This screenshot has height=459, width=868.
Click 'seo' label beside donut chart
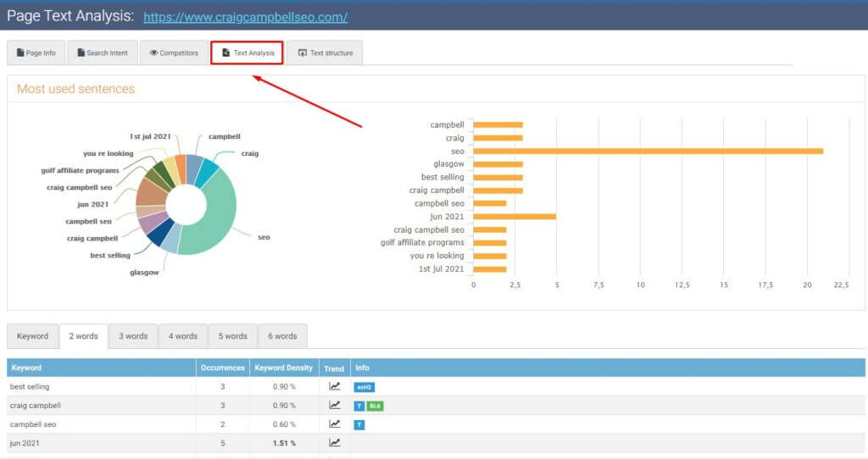coord(264,237)
